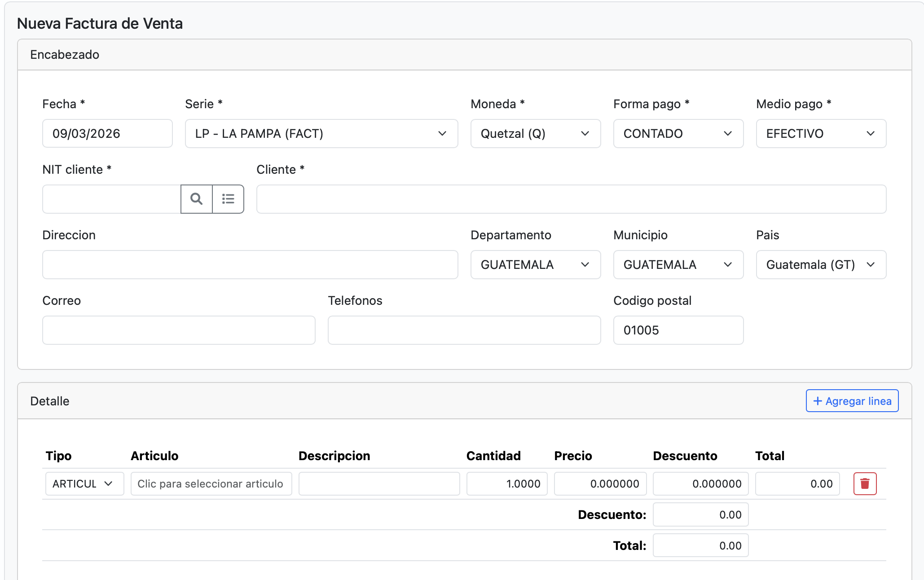Expand the Tipo ARTICULO dropdown

click(x=84, y=484)
